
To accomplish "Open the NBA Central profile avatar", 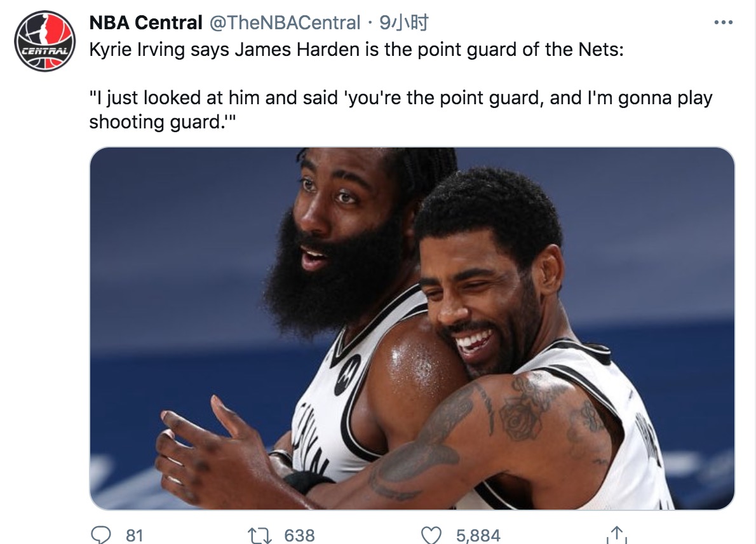I will 44,42.
